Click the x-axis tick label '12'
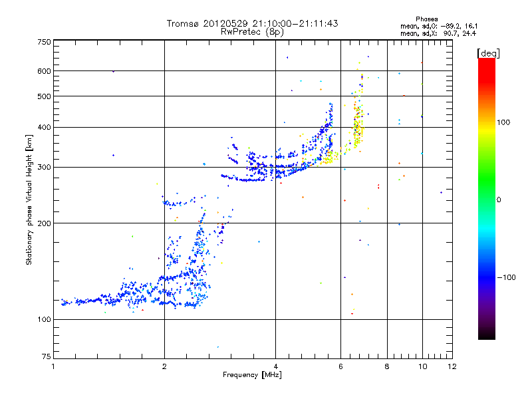532x399 pixels. 452,366
